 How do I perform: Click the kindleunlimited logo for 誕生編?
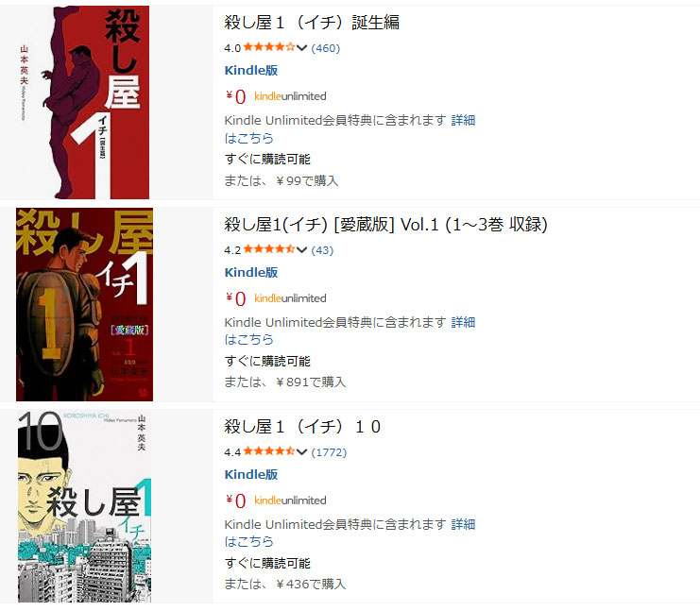290,96
